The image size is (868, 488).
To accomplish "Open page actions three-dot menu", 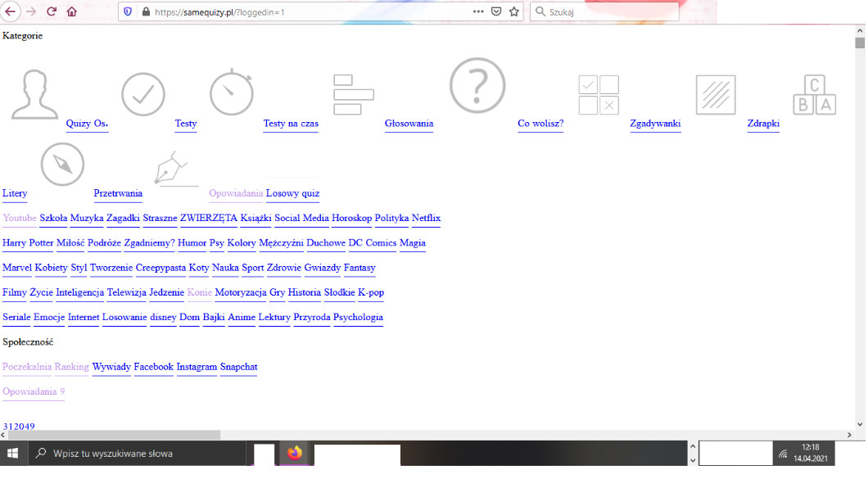I will point(478,11).
